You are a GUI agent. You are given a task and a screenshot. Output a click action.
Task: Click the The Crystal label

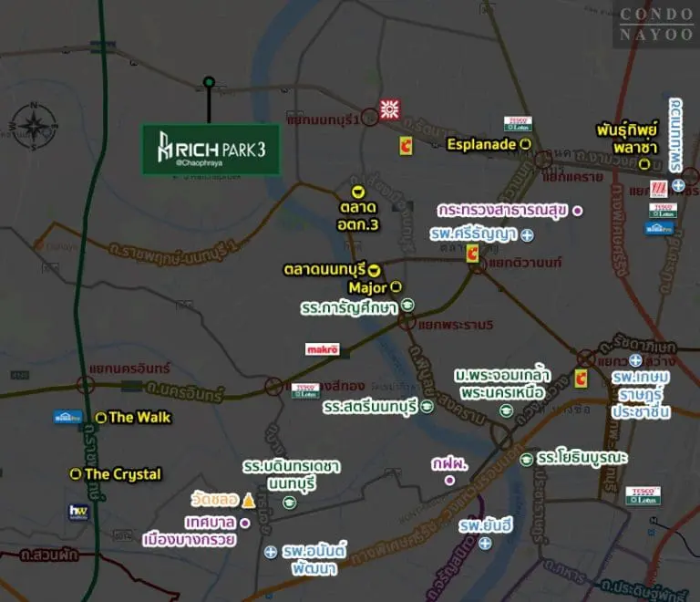click(123, 474)
